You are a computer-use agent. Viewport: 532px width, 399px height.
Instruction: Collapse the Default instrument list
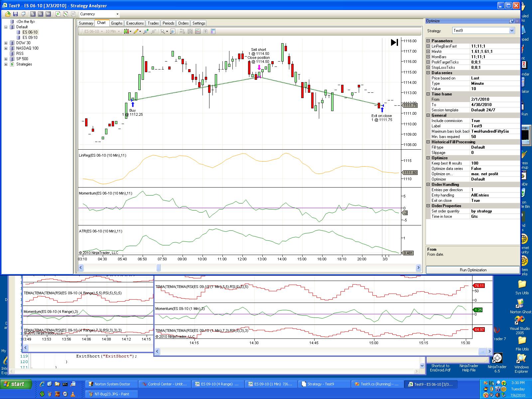pyautogui.click(x=6, y=27)
